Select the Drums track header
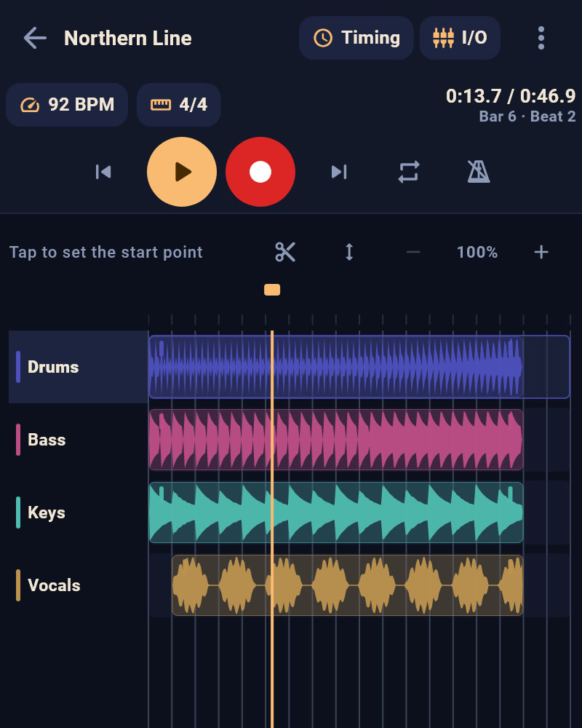The height and width of the screenshot is (728, 582). coord(79,367)
